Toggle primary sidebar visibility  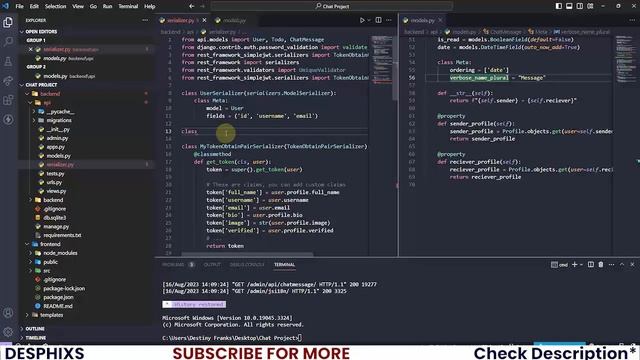pyautogui.click(x=559, y=6)
